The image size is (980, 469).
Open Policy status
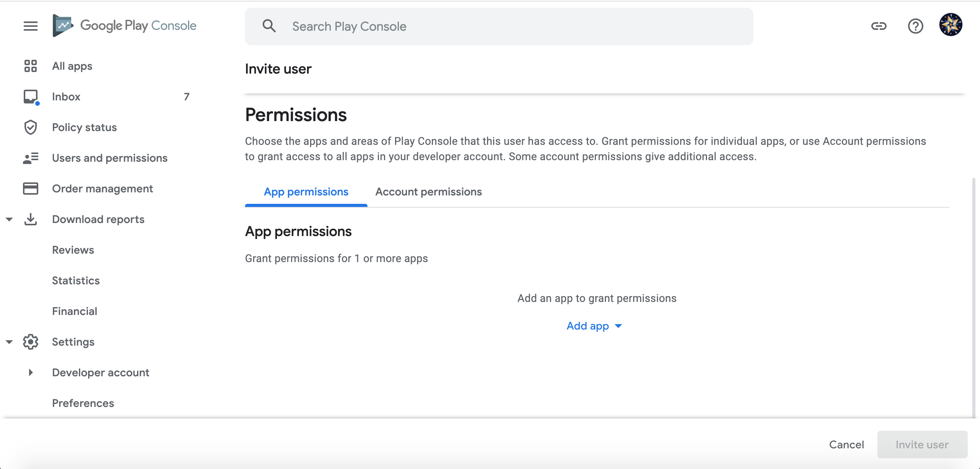pos(85,127)
